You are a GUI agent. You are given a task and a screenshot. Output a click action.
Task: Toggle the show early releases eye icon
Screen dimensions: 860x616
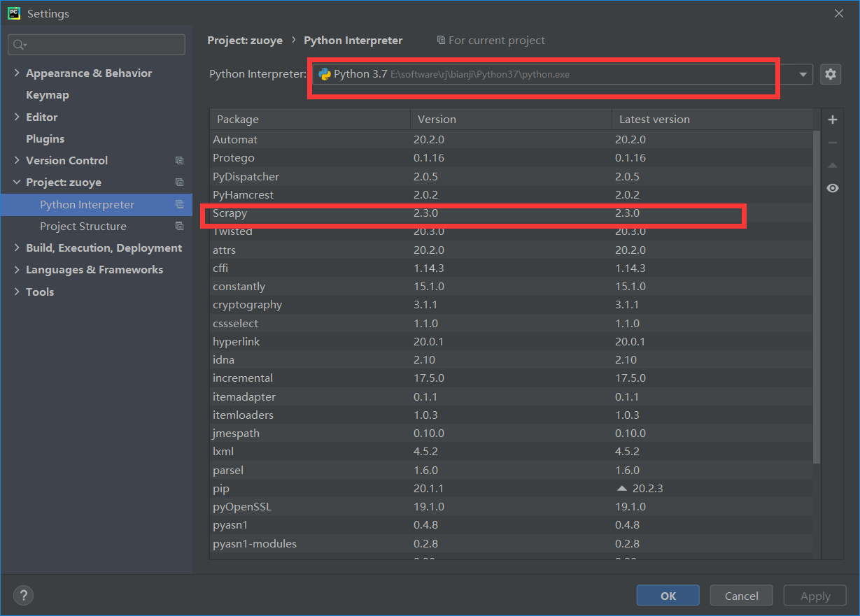point(833,188)
